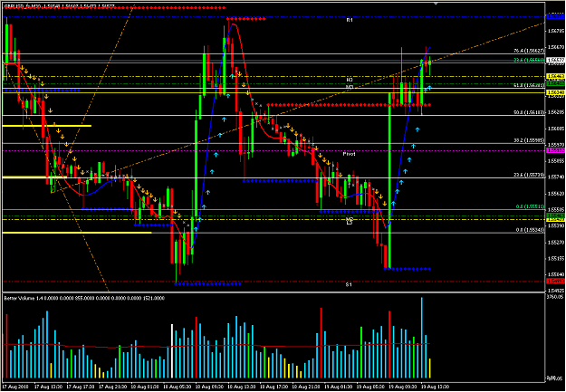Click the chart shift triangle marker at top
This screenshot has width=566, height=392.
(436, 4)
